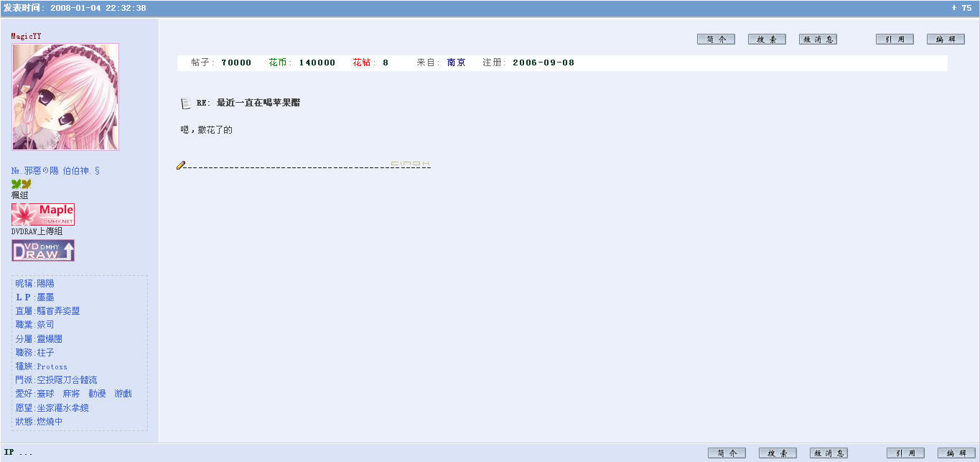Click the Maple group badge icon
Viewport: 980px width, 462px height.
(x=43, y=214)
